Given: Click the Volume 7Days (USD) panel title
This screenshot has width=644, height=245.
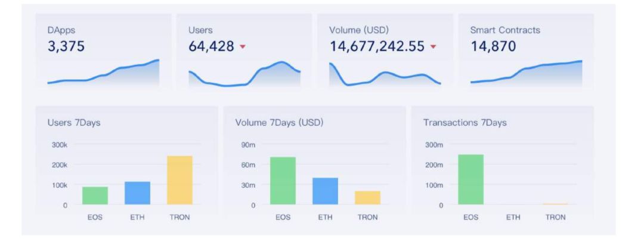Looking at the screenshot, I should pos(279,123).
